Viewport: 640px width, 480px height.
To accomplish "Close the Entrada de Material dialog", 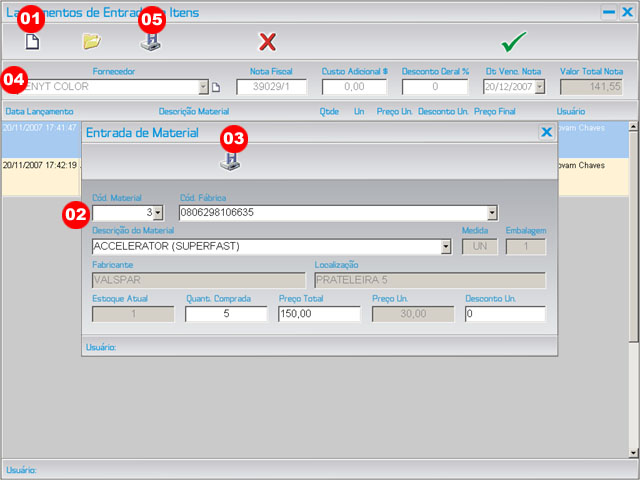I will [546, 132].
